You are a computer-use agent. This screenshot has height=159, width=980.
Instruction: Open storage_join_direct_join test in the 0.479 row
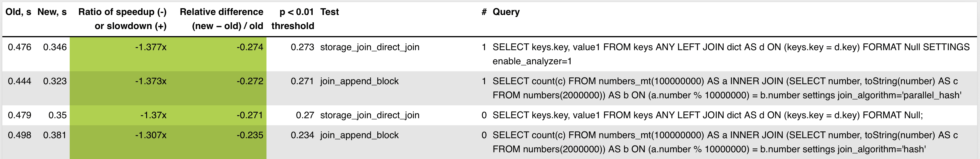click(370, 115)
